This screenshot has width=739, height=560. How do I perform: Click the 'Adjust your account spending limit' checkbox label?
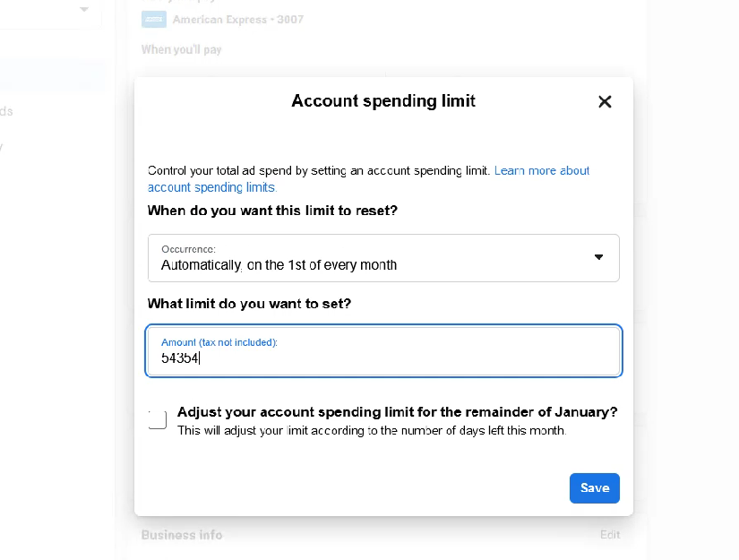click(397, 412)
